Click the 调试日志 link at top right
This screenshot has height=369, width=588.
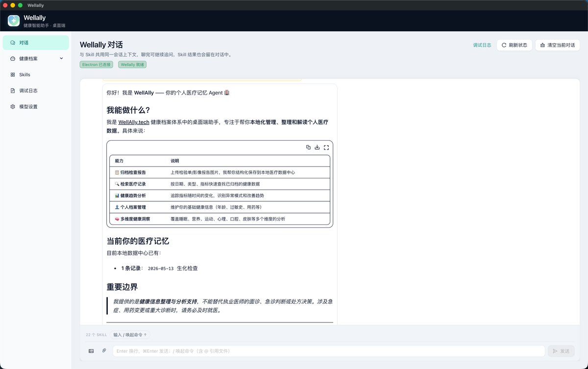pos(482,45)
